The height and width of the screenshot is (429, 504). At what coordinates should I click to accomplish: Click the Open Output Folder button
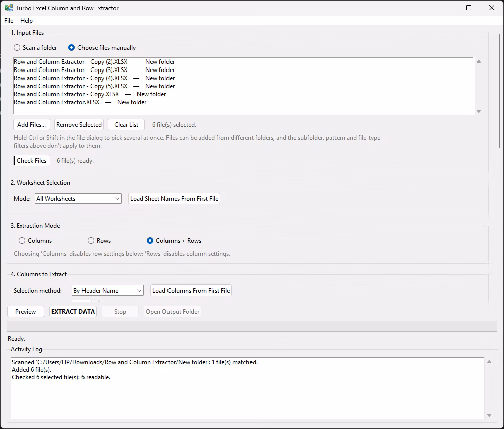[x=173, y=312]
